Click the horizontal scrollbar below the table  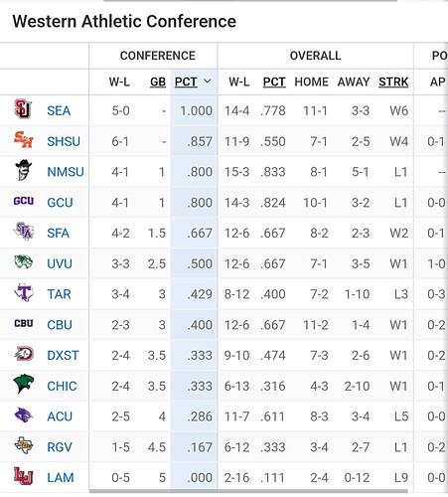click(248, 491)
